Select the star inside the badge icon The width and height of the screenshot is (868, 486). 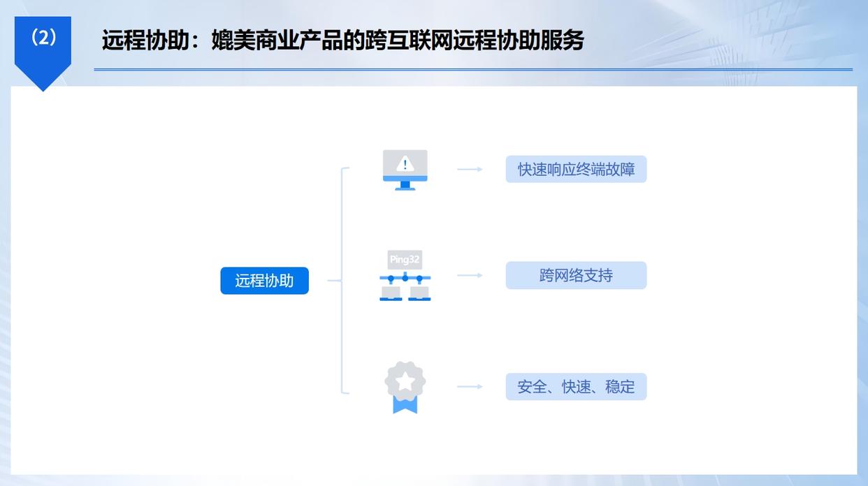pos(405,379)
